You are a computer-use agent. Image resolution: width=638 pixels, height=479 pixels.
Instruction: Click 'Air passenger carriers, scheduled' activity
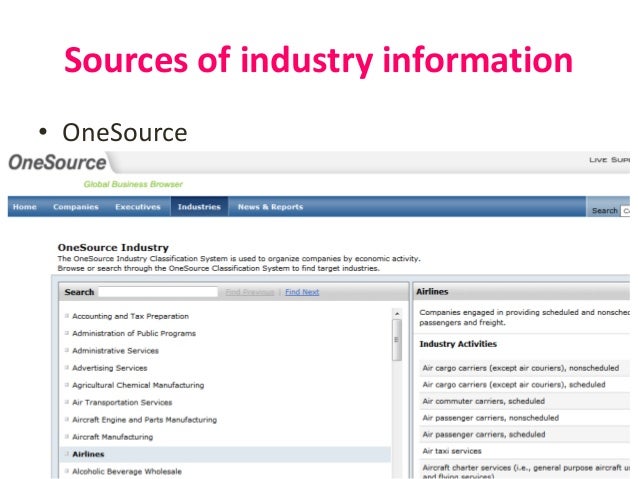pyautogui.click(x=483, y=435)
